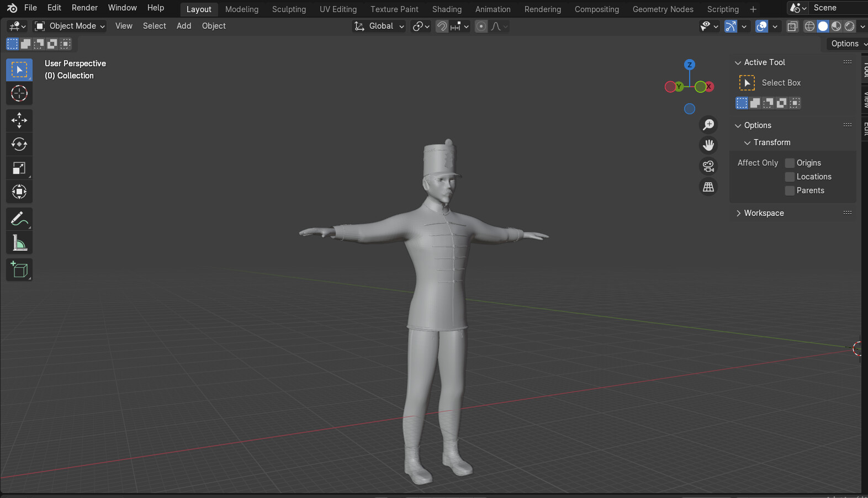Enable the Locations checkbox
Viewport: 868px width, 498px height.
click(x=790, y=177)
